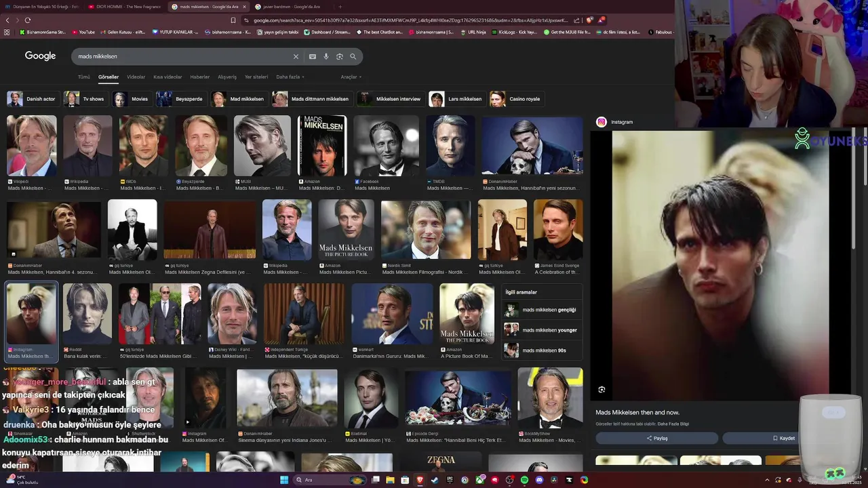Screen dimensions: 868x488
Task: Switch to the Alışveriş tab
Action: [x=227, y=77]
